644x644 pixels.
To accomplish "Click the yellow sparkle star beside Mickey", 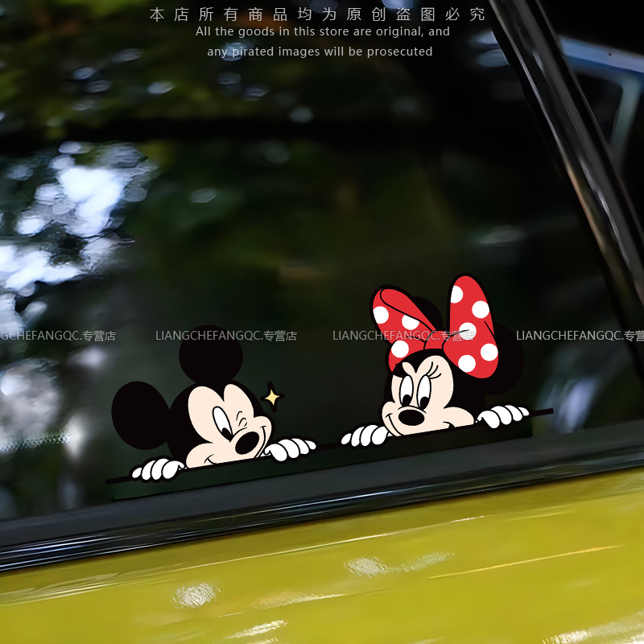I will (272, 397).
